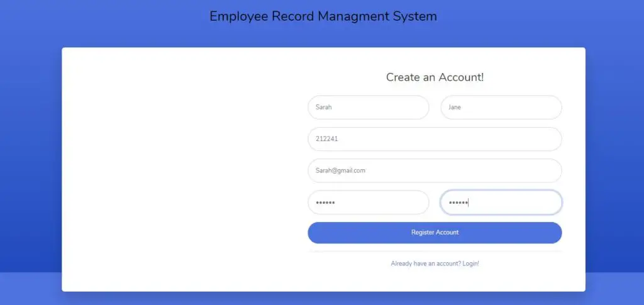Click the 'Employee Record Managment System' title
Viewport: 644px width, 305px height.
323,16
